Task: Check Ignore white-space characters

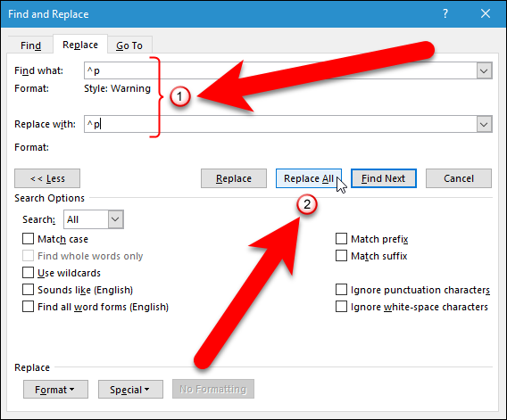Action: (341, 307)
